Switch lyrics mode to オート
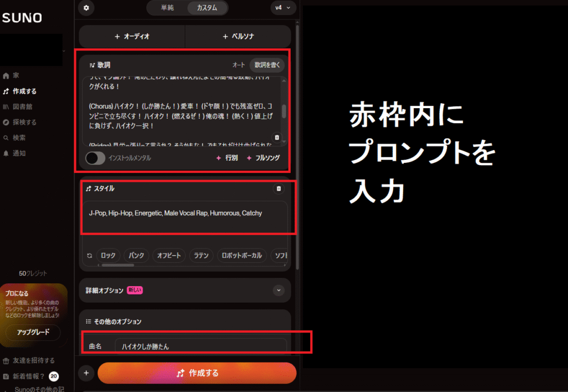Image resolution: width=568 pixels, height=392 pixels. 239,65
